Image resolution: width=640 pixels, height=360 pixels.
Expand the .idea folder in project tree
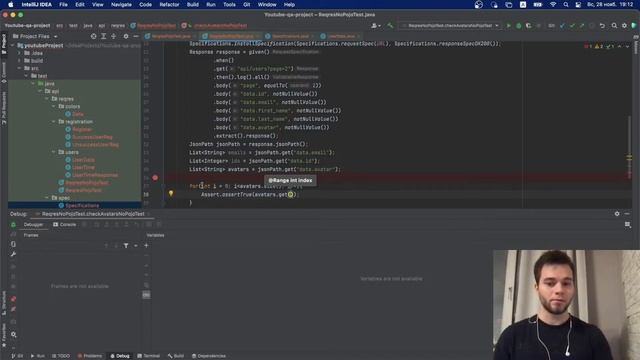click(19, 53)
